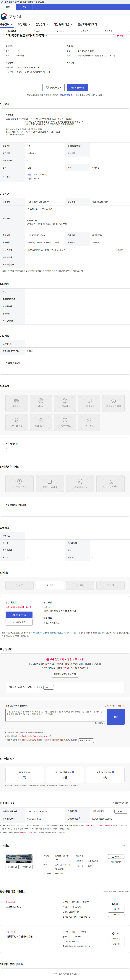Open the 인터넷피해구제센터 link
Image resolution: width=130 pixels, height=980 pixels.
34,736
